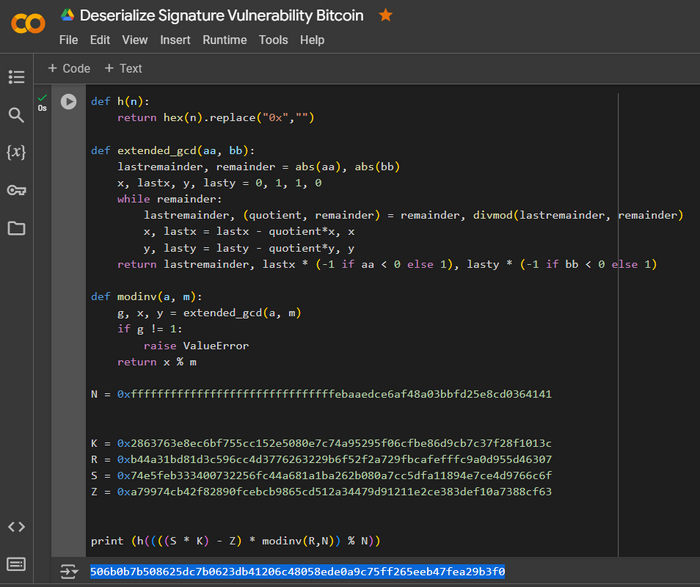Add a new Text cell
This screenshot has width=700, height=587.
123,68
